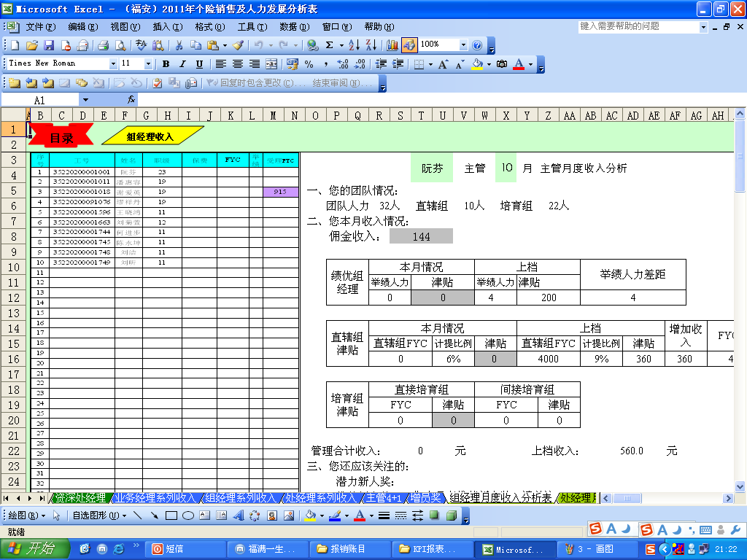The image size is (747, 560).
Task: Click the Print icon
Action: pos(104,45)
